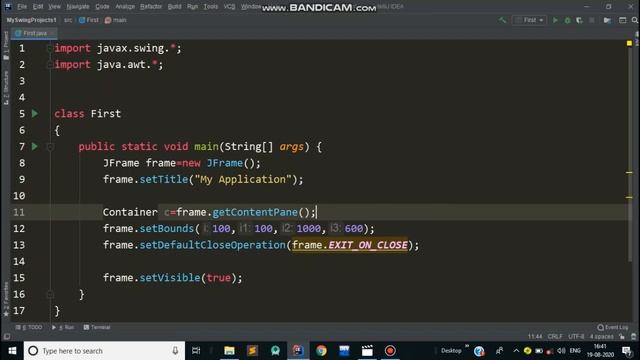Click the src breadcrumb item
The width and height of the screenshot is (640, 360).
click(x=68, y=20)
